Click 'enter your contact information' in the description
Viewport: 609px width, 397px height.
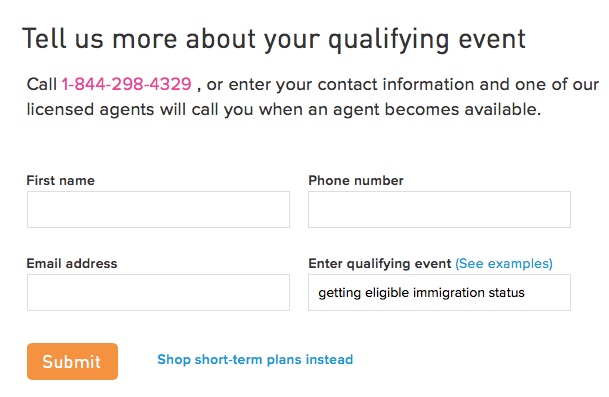[351, 84]
